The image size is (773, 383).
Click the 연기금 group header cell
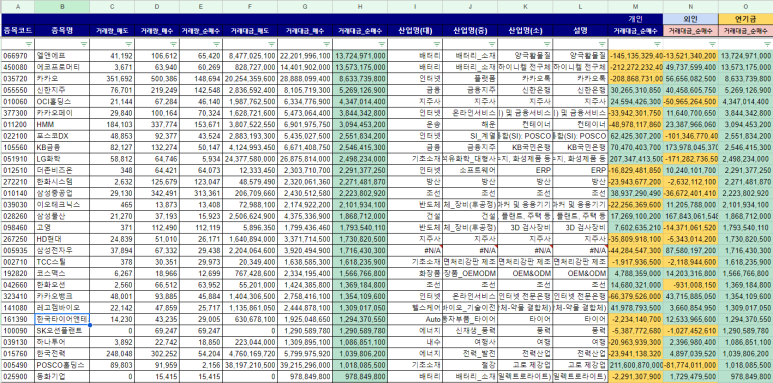point(745,19)
